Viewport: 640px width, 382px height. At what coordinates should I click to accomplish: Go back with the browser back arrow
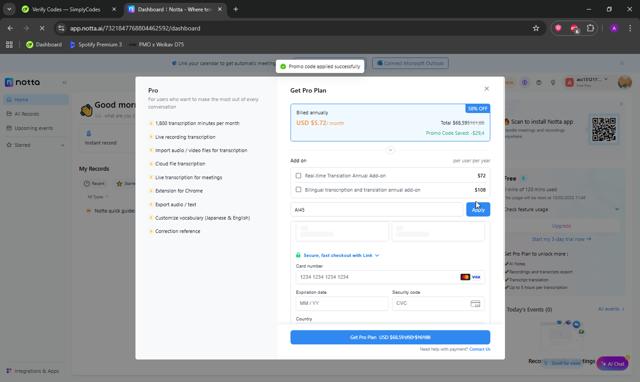tap(10, 28)
